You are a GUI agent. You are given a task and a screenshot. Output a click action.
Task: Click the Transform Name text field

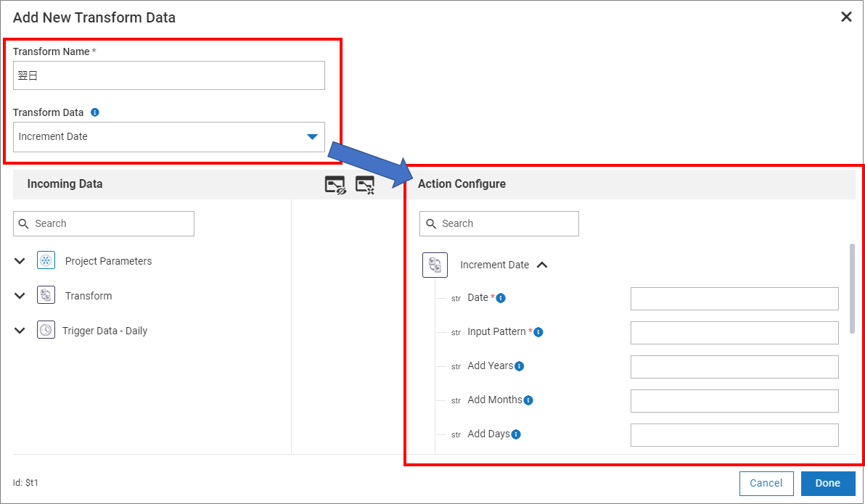[168, 75]
